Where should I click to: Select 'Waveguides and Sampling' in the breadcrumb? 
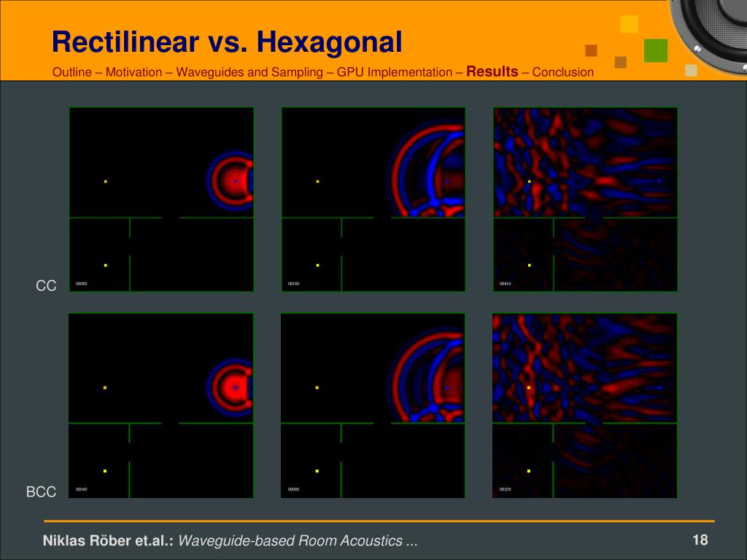[249, 72]
